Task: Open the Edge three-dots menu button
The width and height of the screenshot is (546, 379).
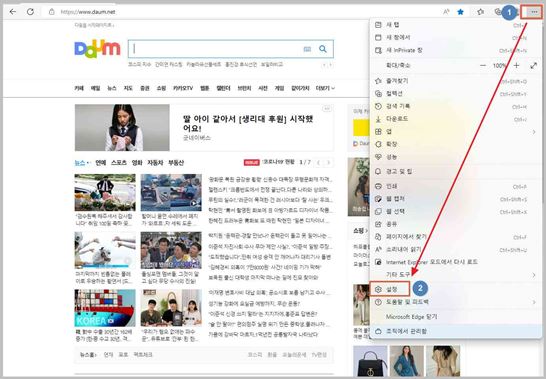Action: 533,12
